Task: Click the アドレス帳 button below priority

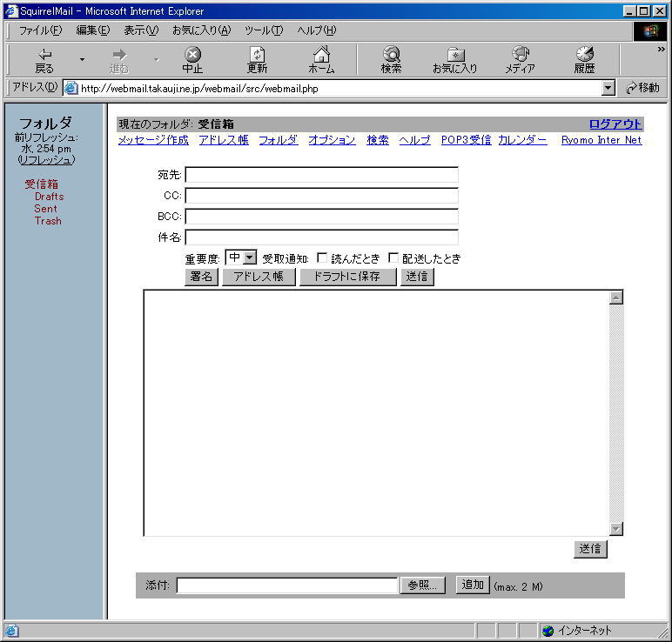Action: pos(259,277)
